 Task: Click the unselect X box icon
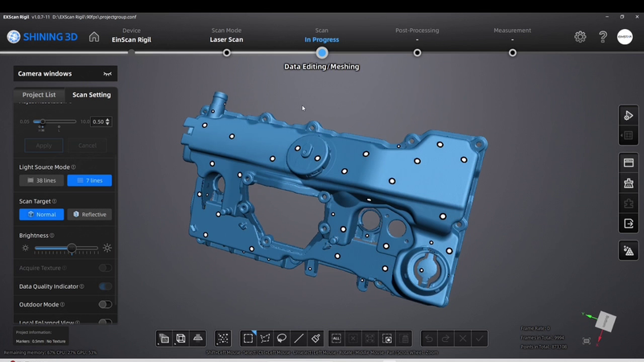coord(353,339)
